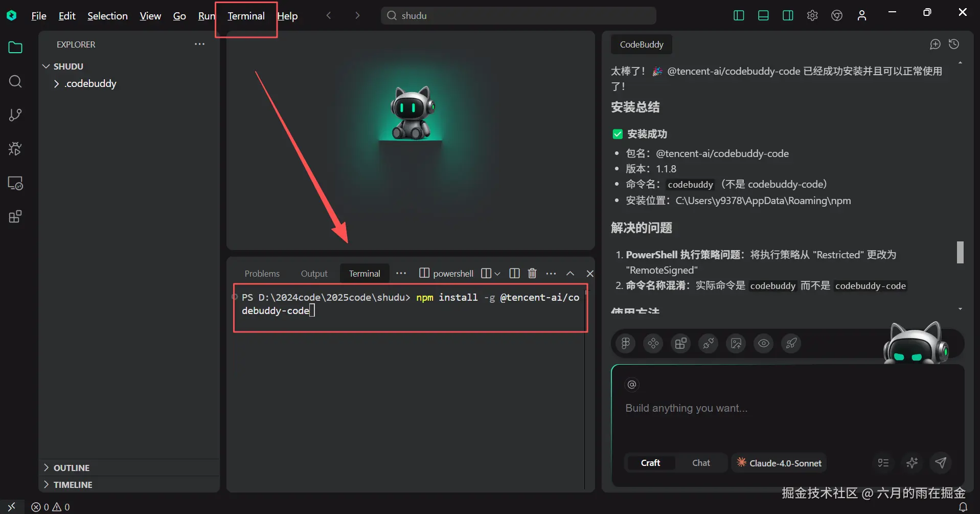The width and height of the screenshot is (980, 514).
Task: Focus the 'Build anything you want...' chat input
Action: pos(787,408)
